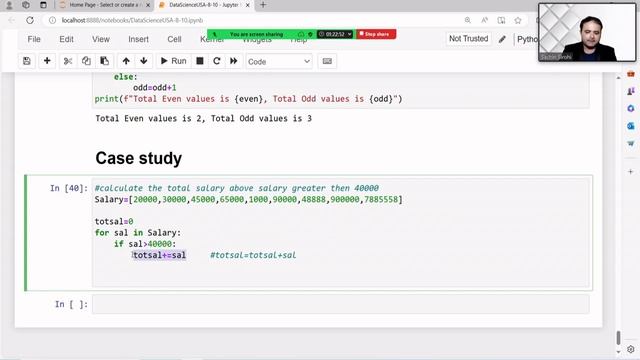The width and height of the screenshot is (640, 360).
Task: Paste cells below icon
Action: pyautogui.click(x=104, y=61)
